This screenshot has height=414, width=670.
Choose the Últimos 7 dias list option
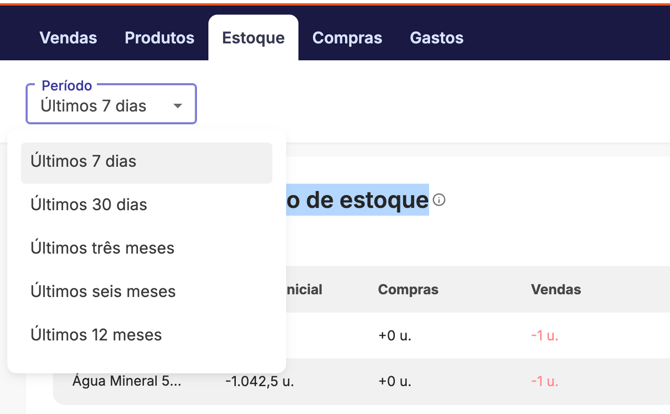(x=146, y=162)
